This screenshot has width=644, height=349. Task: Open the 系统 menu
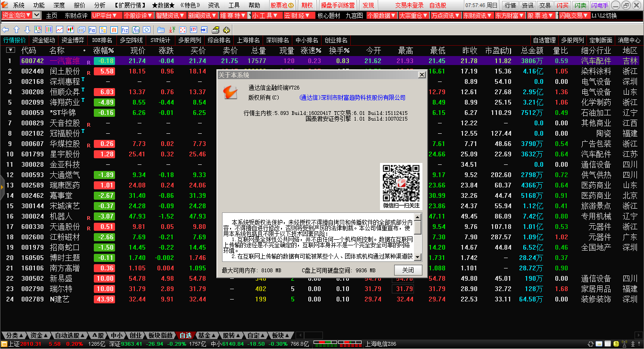coord(18,5)
